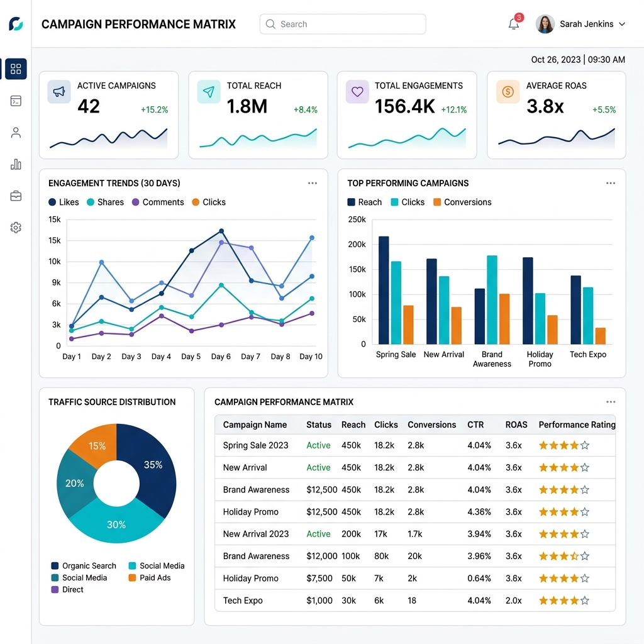Viewport: 644px width, 644px height.
Task: Toggle Conversions legend in Top Performing Campaigns
Action: pyautogui.click(x=462, y=202)
